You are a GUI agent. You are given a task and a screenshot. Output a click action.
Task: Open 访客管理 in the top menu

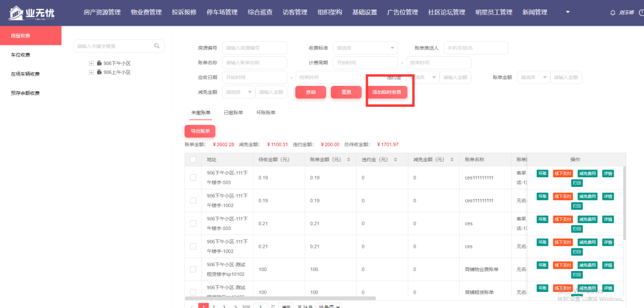(295, 13)
